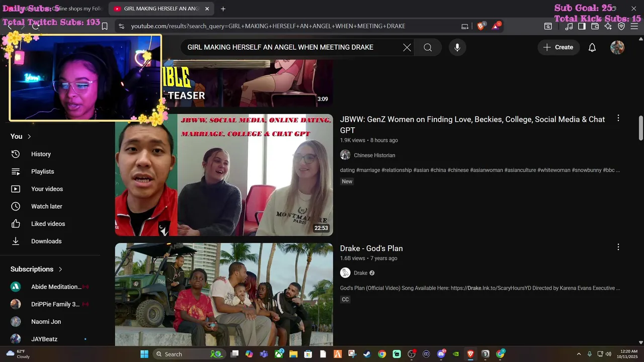This screenshot has width=644, height=362.
Task: Toggle the browser sidebar panel
Action: pos(582,26)
